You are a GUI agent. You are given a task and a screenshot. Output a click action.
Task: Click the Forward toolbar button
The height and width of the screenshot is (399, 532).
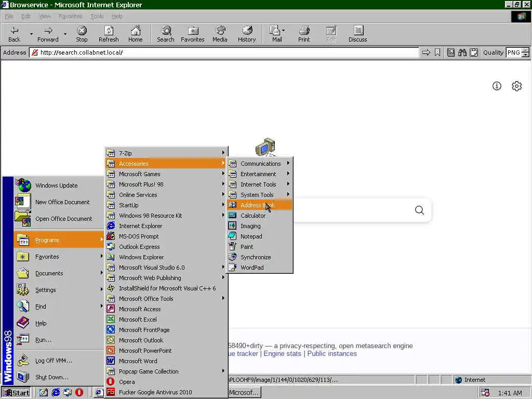48,34
